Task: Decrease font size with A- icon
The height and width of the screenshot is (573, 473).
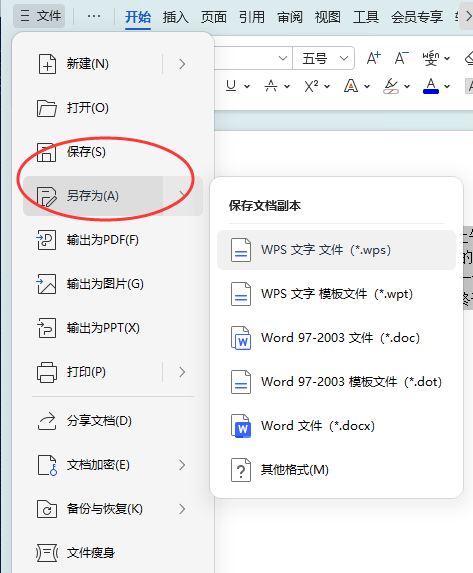Action: tap(401, 58)
